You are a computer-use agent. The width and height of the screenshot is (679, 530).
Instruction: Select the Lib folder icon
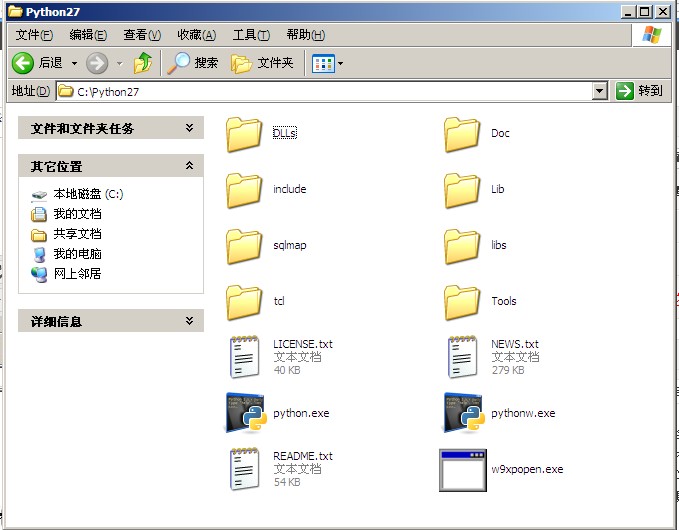tap(462, 190)
